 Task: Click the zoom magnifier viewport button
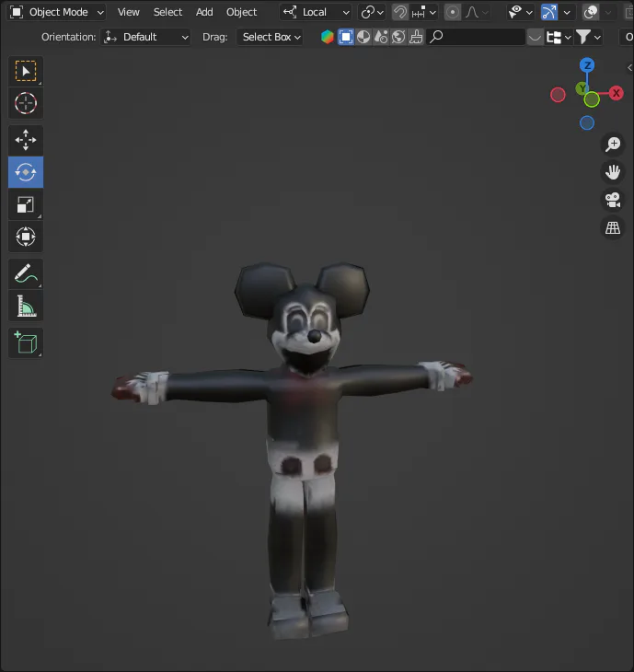click(x=613, y=144)
